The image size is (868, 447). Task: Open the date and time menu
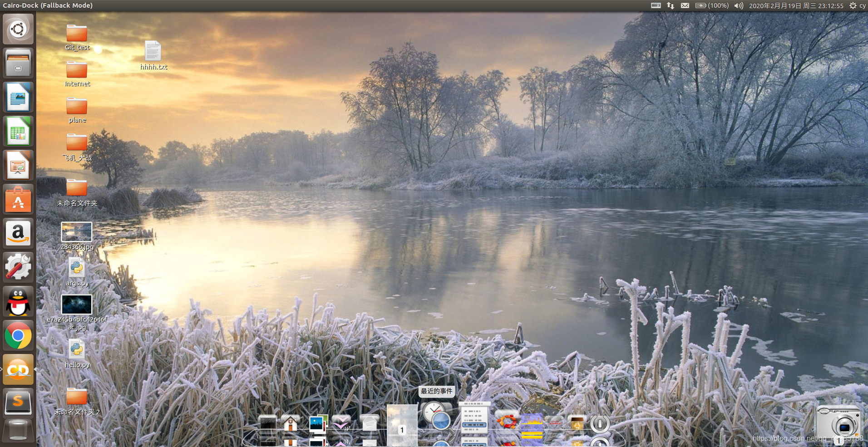pyautogui.click(x=796, y=5)
